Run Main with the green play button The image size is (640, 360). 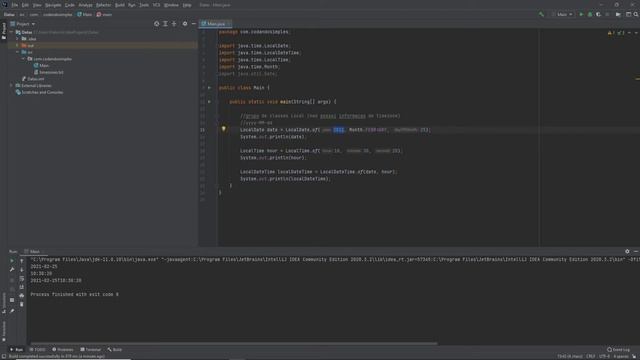pyautogui.click(x=581, y=14)
